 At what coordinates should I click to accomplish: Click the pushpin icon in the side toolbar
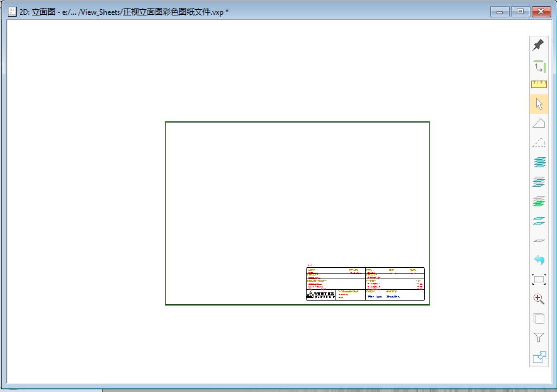tap(538, 45)
